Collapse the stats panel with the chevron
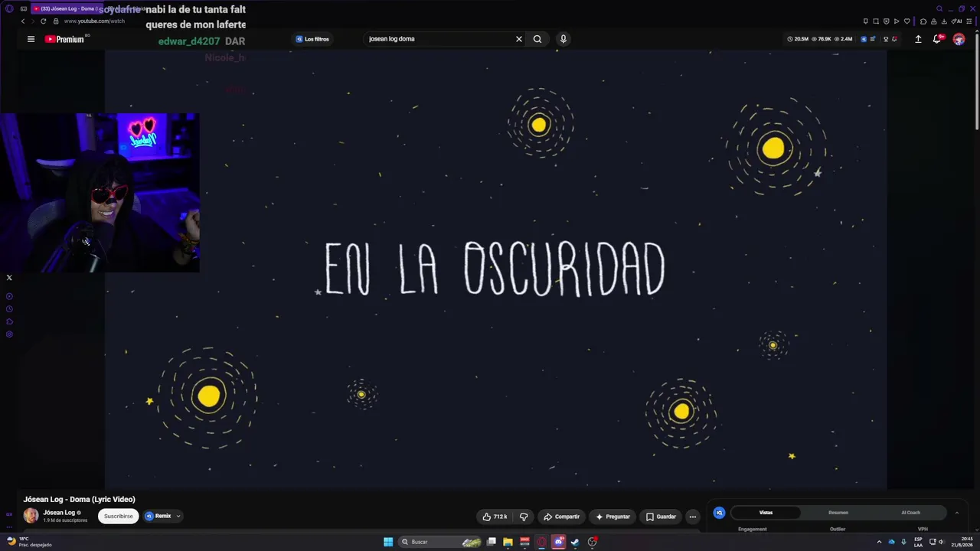The height and width of the screenshot is (551, 980). pos(956,513)
